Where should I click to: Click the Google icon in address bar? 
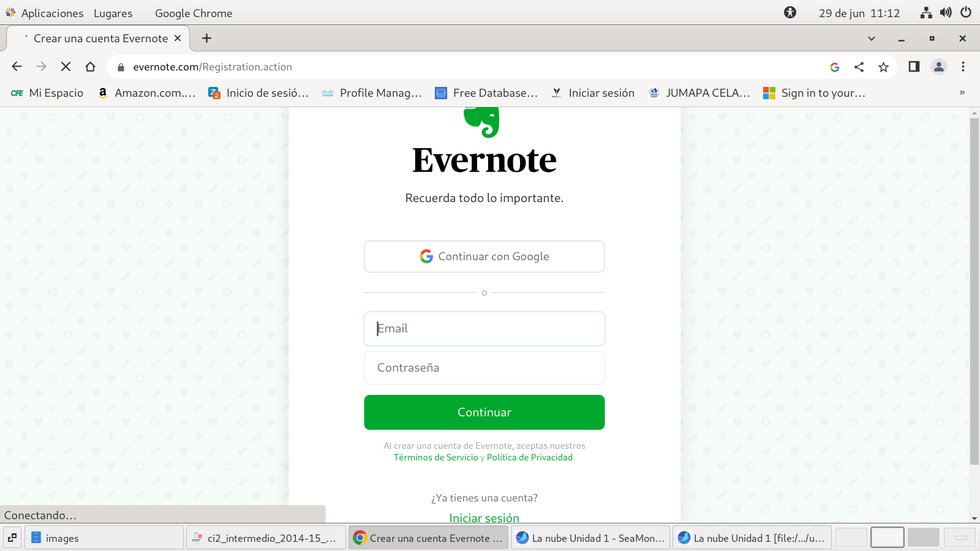click(834, 67)
